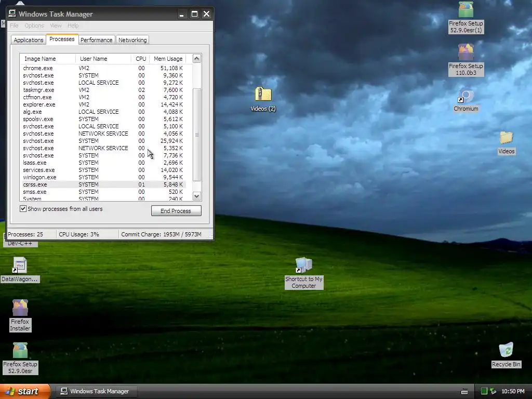532x399 pixels.
Task: Open the Help menu
Action: (x=73, y=25)
